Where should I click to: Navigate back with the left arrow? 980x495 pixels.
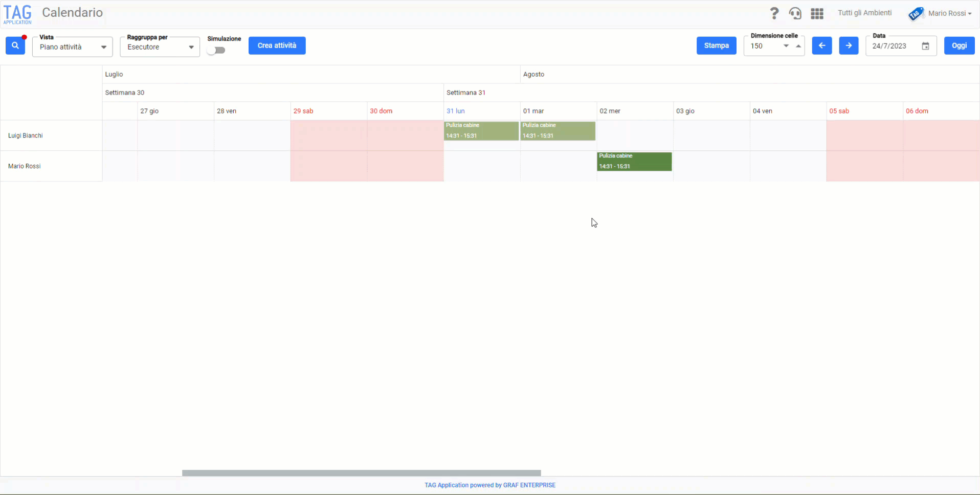click(822, 46)
